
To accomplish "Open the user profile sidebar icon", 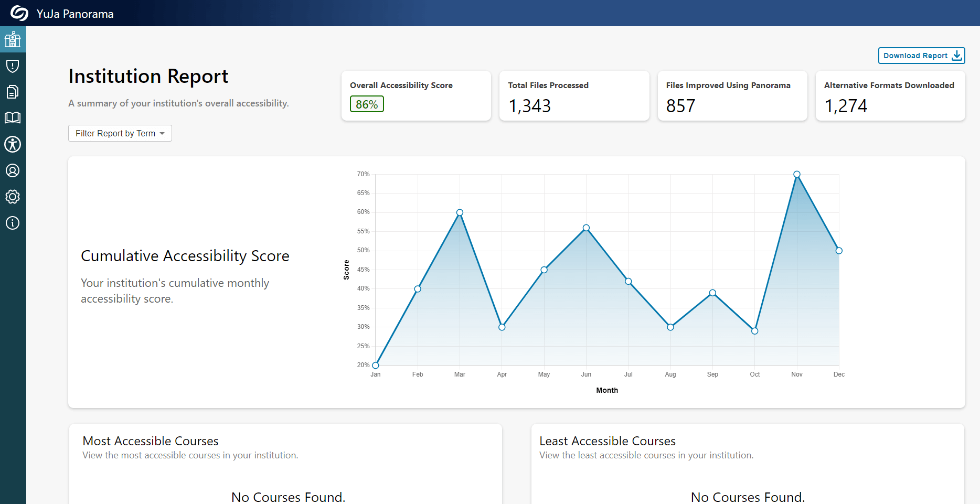I will click(x=13, y=170).
